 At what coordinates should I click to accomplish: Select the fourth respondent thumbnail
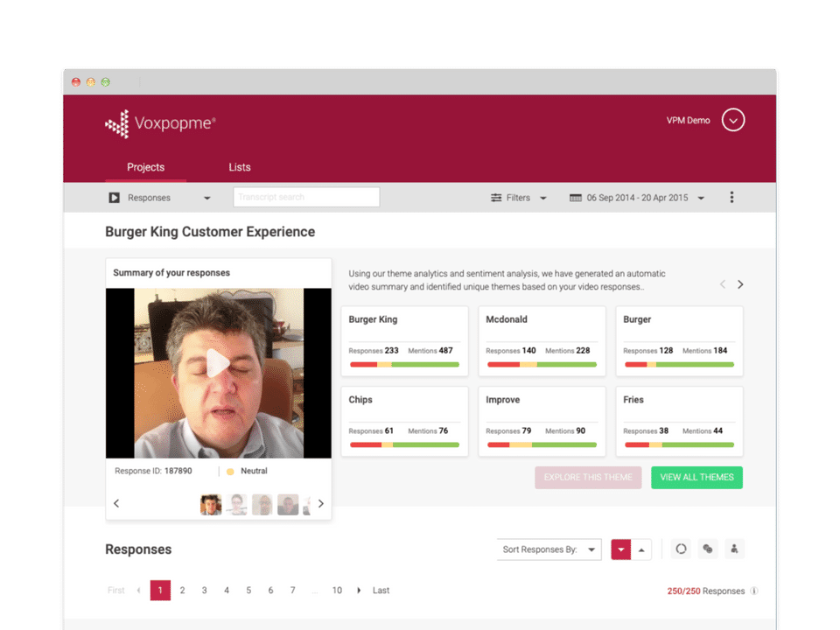(288, 505)
